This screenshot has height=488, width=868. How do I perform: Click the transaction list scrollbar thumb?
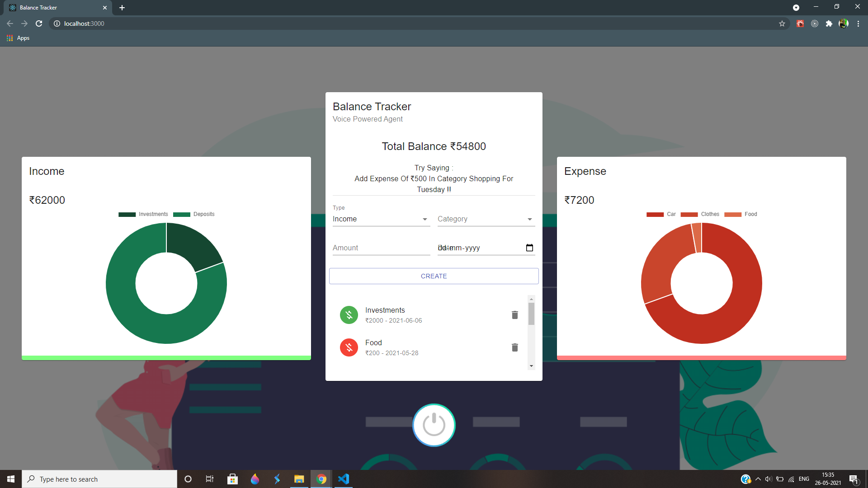[531, 314]
